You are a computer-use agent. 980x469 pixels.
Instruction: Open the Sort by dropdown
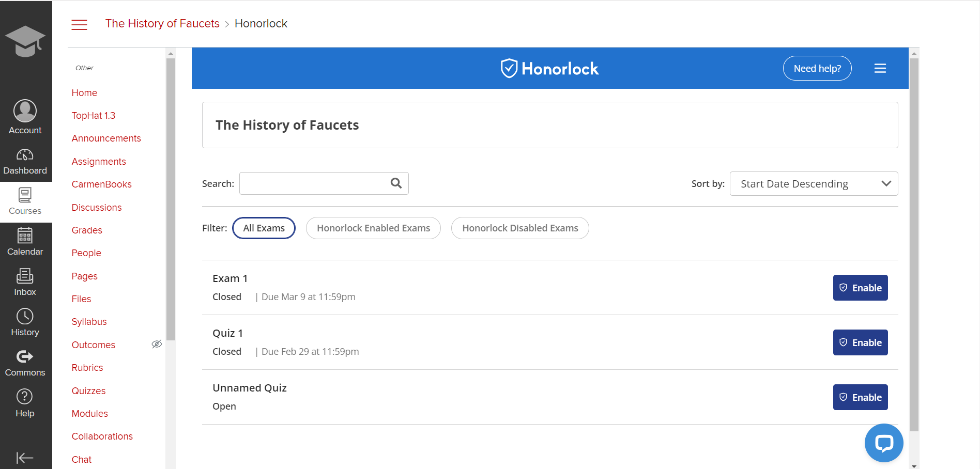point(814,183)
